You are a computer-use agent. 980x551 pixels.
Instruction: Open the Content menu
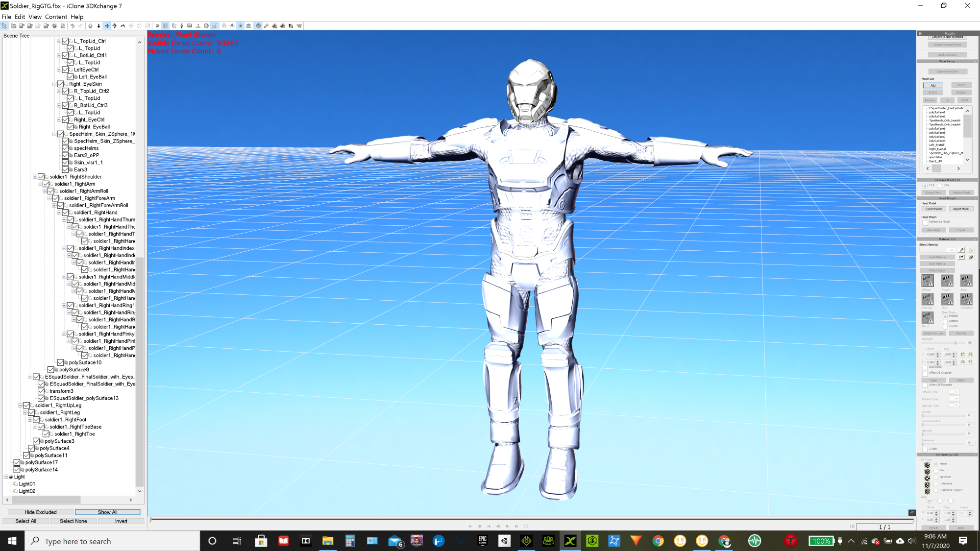[x=56, y=17]
